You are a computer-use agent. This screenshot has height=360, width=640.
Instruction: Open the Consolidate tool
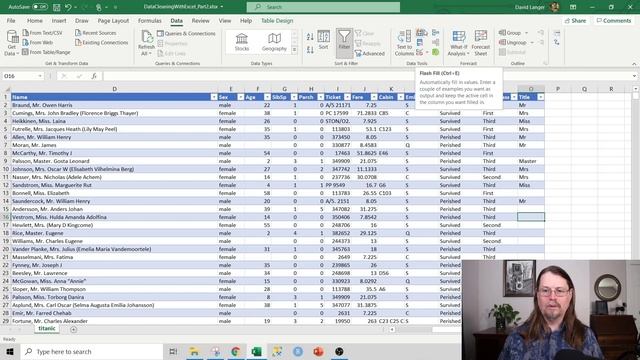click(436, 33)
